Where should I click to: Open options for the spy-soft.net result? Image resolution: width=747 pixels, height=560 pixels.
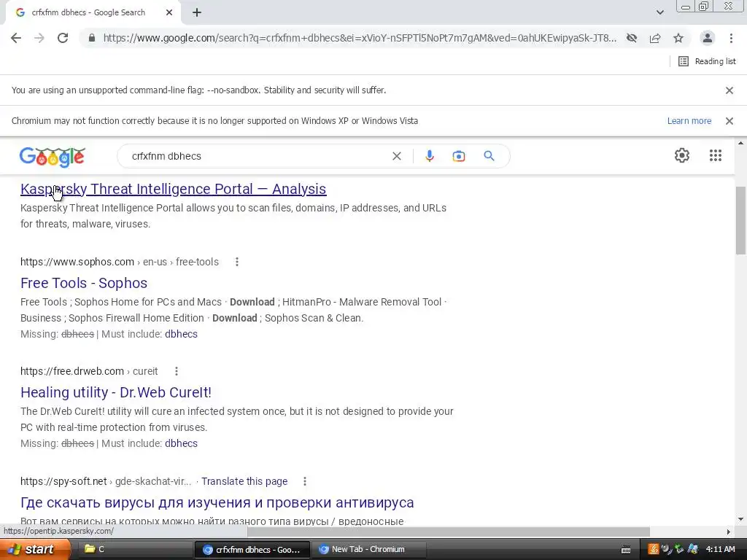coord(305,481)
